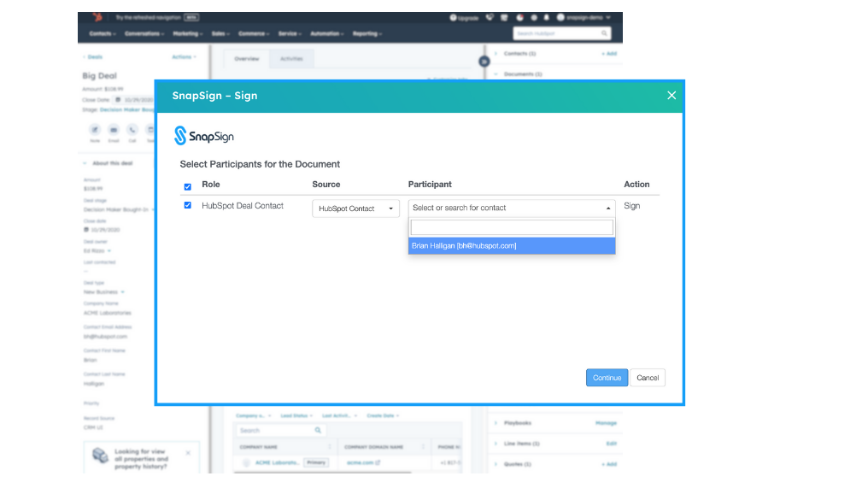Close the SnapSign – Sign dialog
Image resolution: width=868 pixels, height=488 pixels.
click(672, 95)
